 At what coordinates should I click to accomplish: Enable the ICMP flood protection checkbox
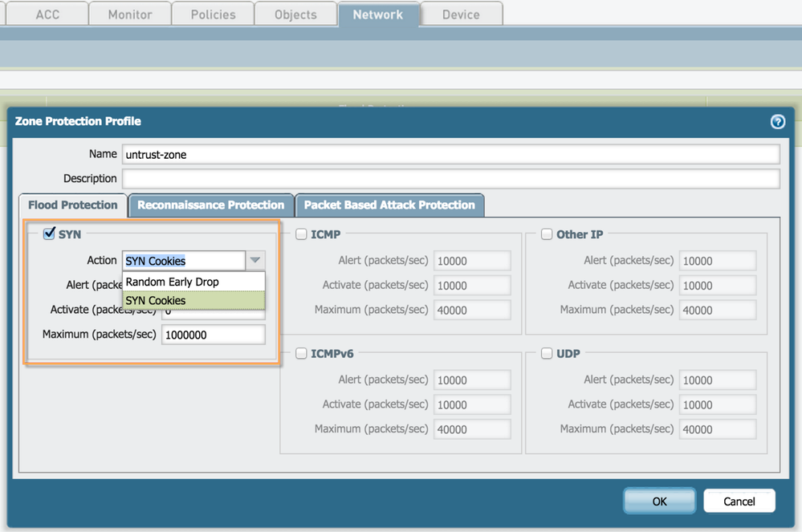(x=301, y=234)
